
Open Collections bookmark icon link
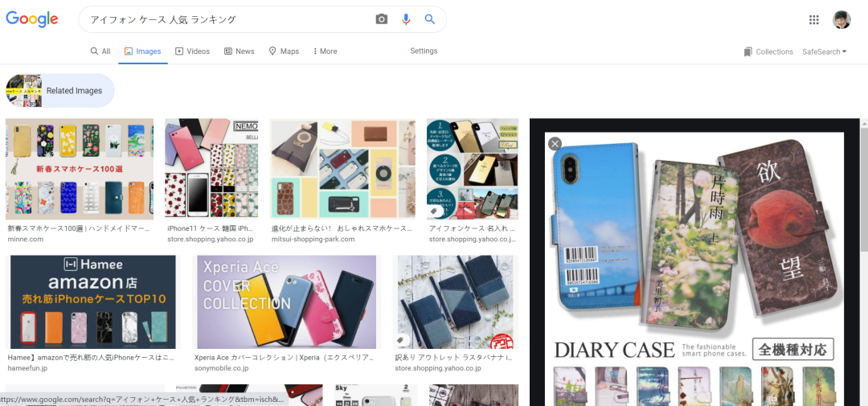[768, 51]
